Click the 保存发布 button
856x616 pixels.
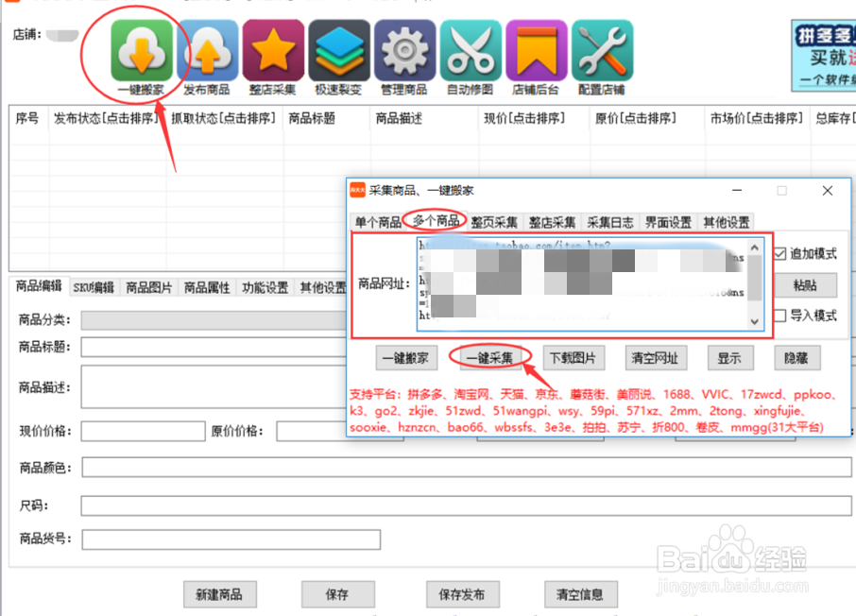462,594
